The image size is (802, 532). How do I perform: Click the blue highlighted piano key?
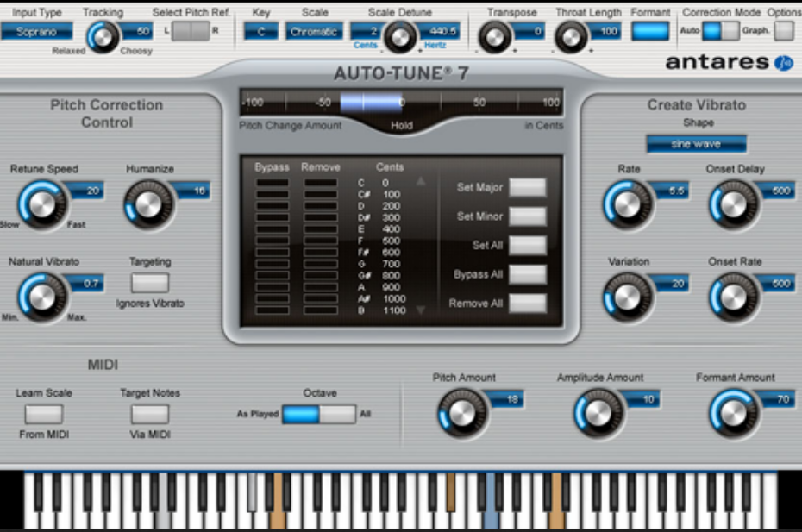[491, 501]
